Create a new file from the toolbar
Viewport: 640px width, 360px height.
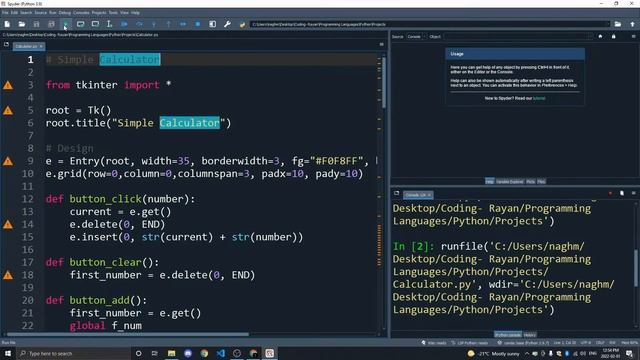point(7,24)
